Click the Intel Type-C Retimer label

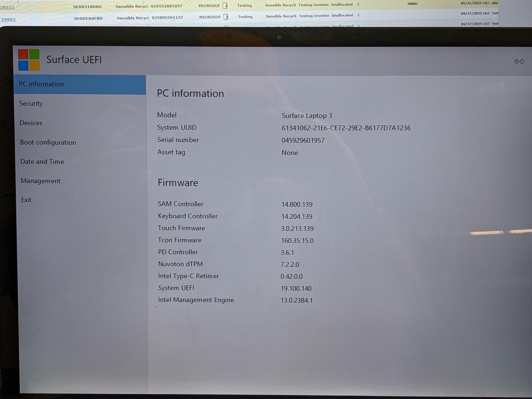[189, 276]
